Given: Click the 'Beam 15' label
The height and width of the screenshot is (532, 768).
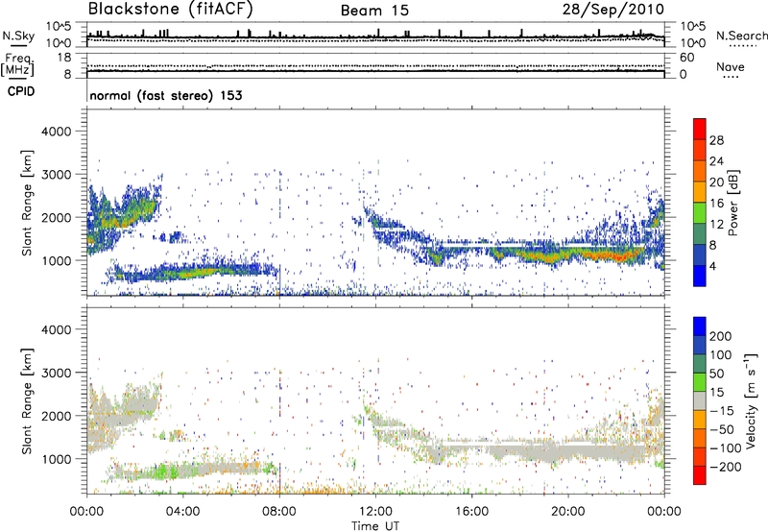Looking at the screenshot, I should (x=374, y=11).
